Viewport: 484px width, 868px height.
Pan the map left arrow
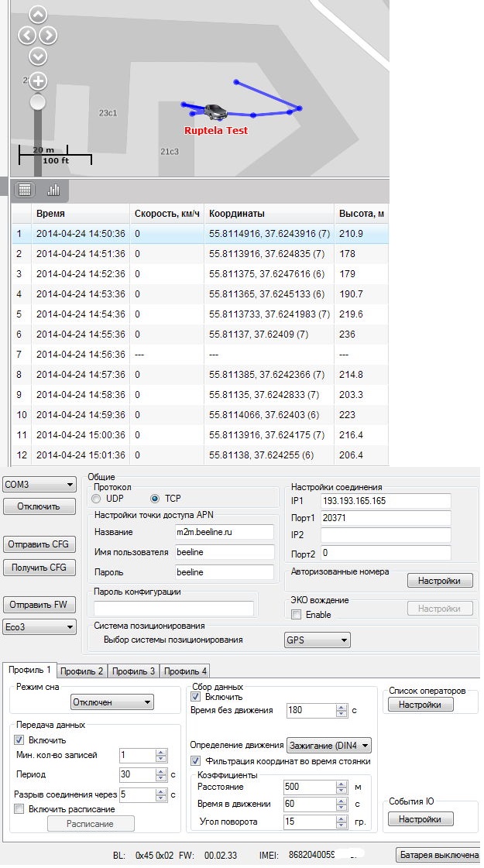(x=26, y=35)
